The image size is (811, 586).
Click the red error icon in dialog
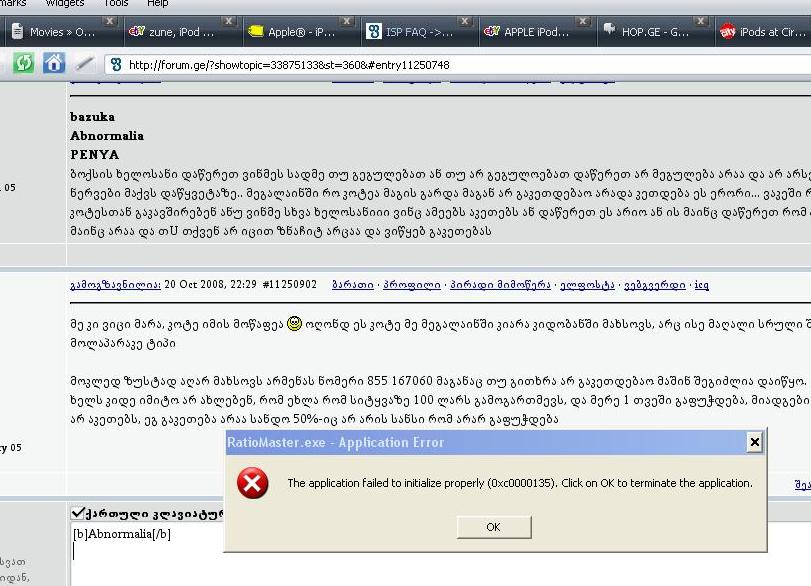pyautogui.click(x=252, y=483)
